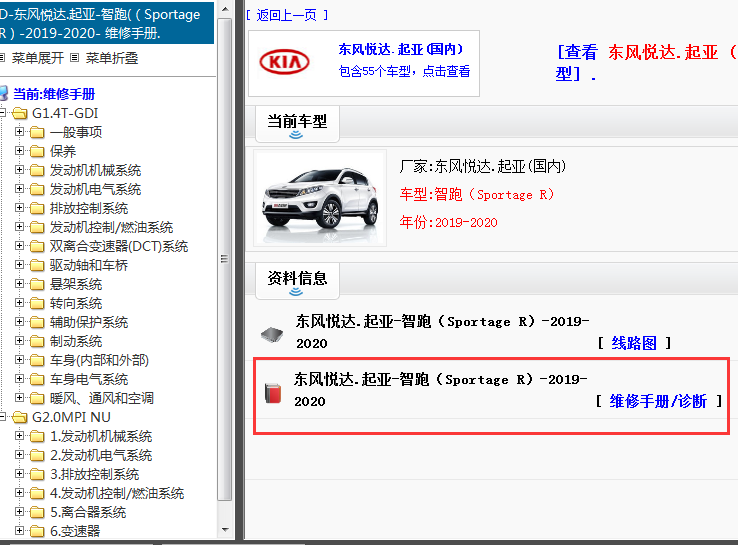
Task: Click the folder icon beside G1.4T-GDI
Action: [20, 113]
